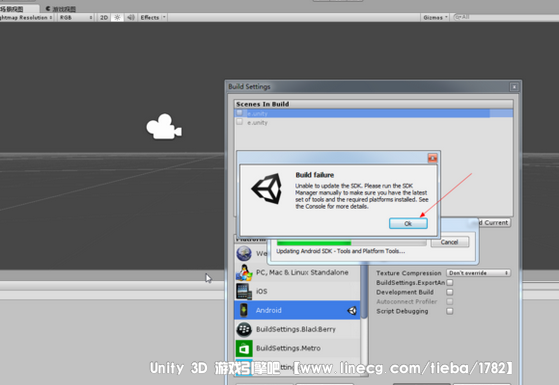Switch to the Scene view tab
Viewport: 559px width, 385px height.
pos(18,9)
